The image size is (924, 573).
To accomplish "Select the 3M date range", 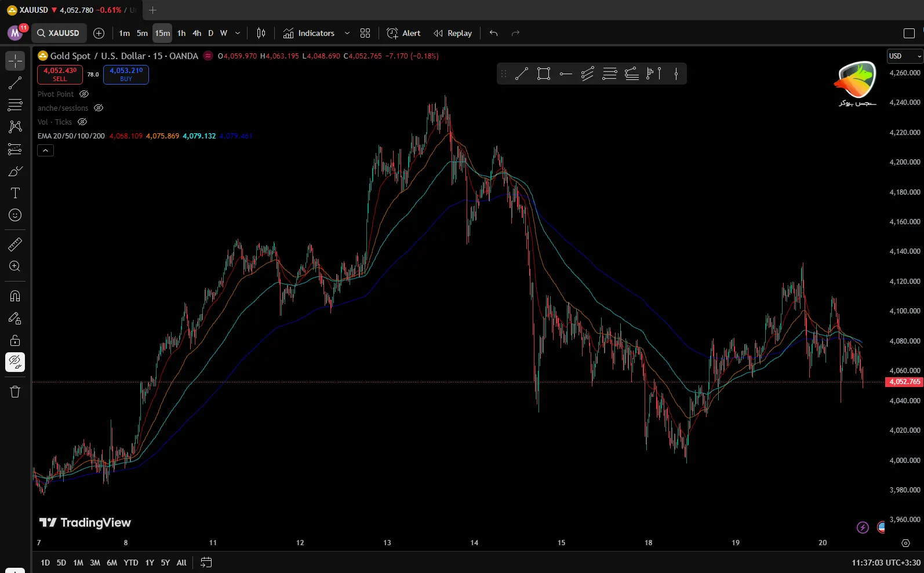I will [95, 563].
